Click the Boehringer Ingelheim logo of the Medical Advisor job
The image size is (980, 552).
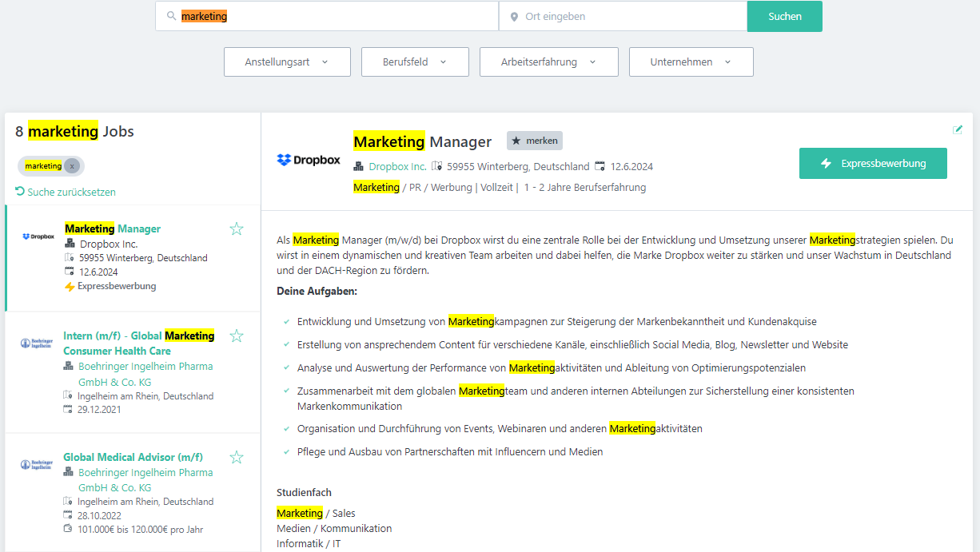[37, 465]
